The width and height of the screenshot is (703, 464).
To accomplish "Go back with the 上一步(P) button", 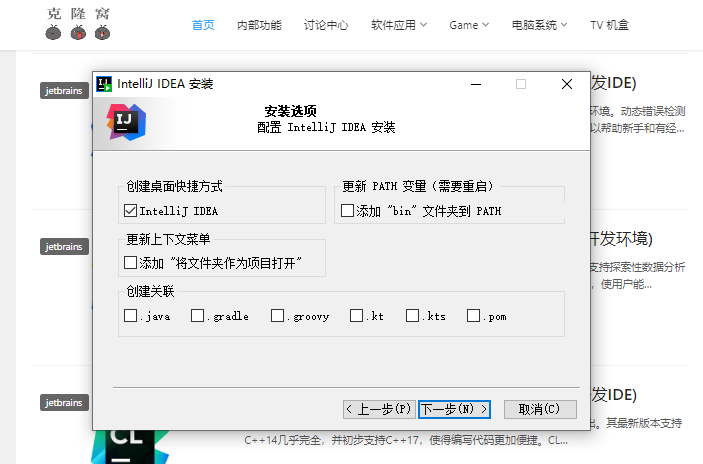I will (379, 409).
